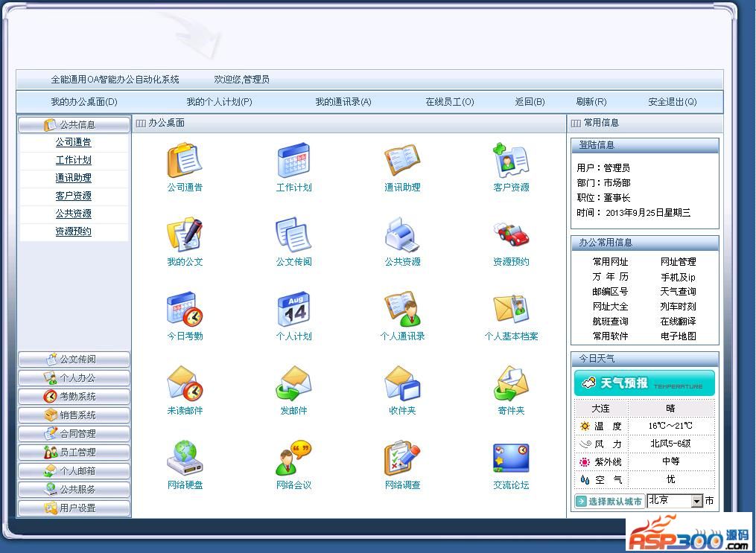Expand the 考勤系统 sidebar section
Screen dimensions: 756x553
(x=74, y=397)
